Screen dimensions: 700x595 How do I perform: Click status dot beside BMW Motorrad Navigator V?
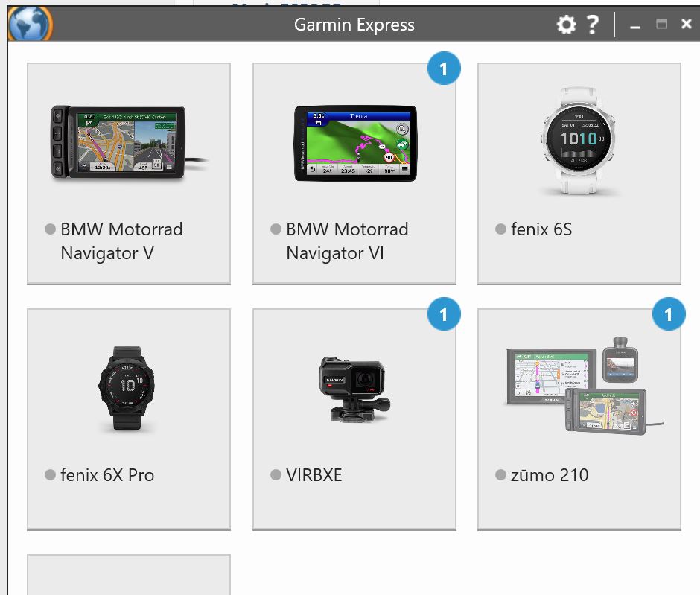[x=50, y=229]
